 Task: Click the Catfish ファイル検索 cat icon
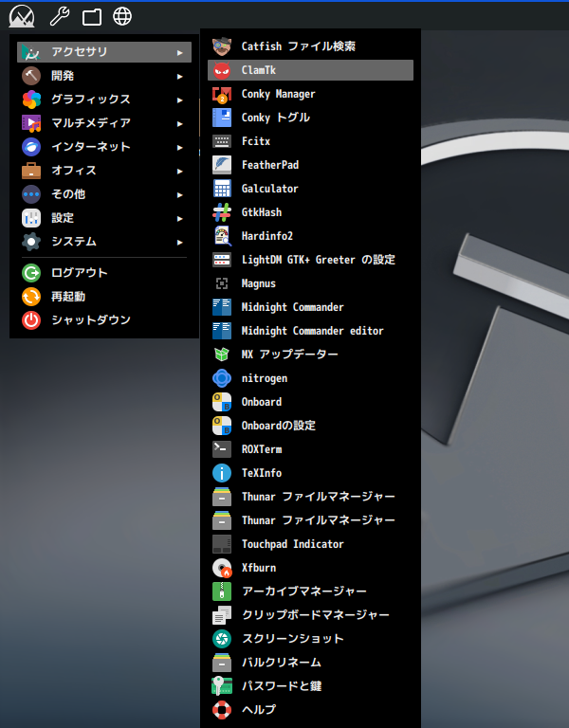pyautogui.click(x=222, y=46)
